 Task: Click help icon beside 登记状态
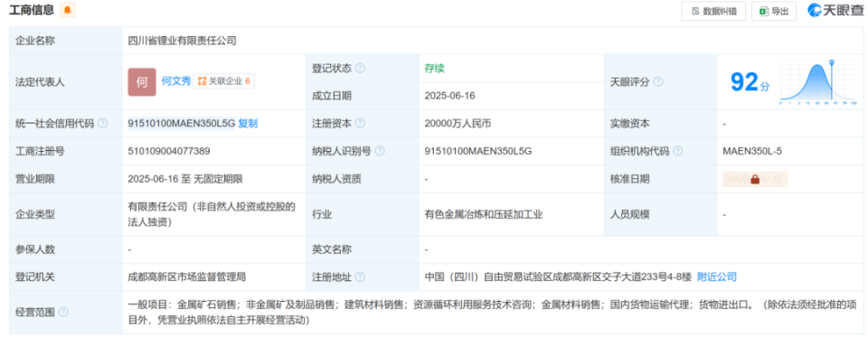(x=360, y=68)
